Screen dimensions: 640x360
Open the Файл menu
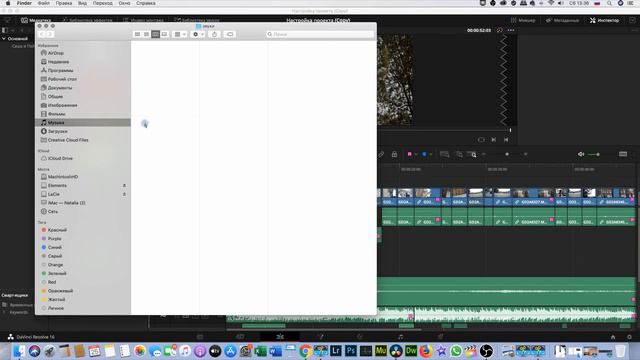[44, 3]
